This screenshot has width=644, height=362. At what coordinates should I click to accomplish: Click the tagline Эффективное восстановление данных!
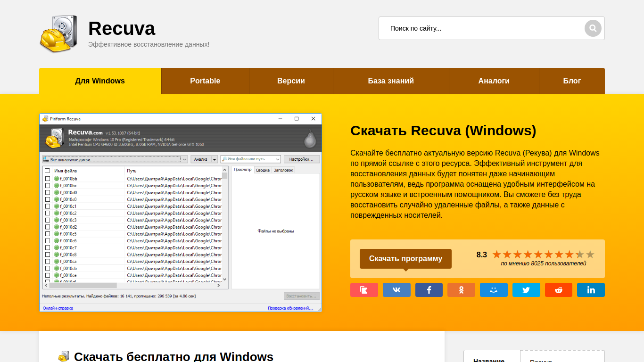click(x=149, y=44)
